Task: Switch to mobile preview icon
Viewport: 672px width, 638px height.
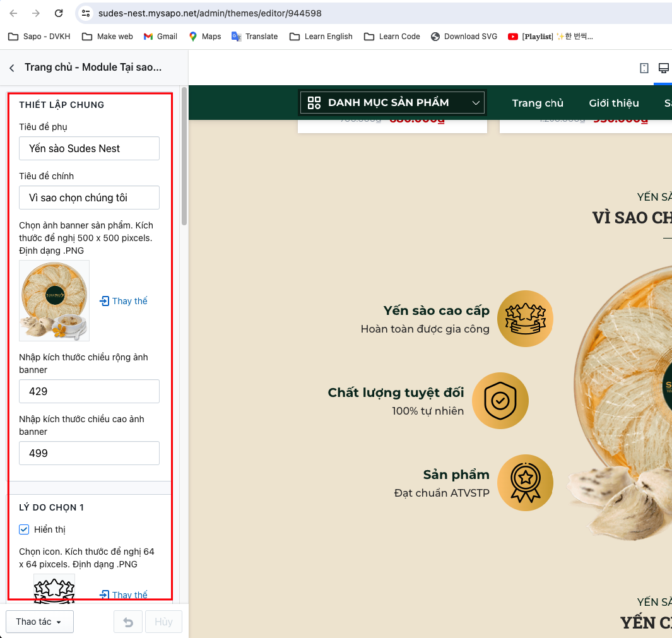Action: pos(644,68)
